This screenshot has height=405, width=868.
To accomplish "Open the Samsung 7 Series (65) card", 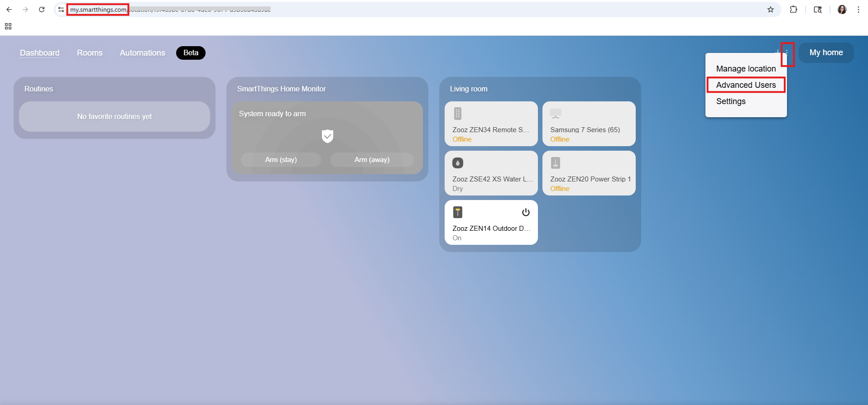I will point(589,124).
